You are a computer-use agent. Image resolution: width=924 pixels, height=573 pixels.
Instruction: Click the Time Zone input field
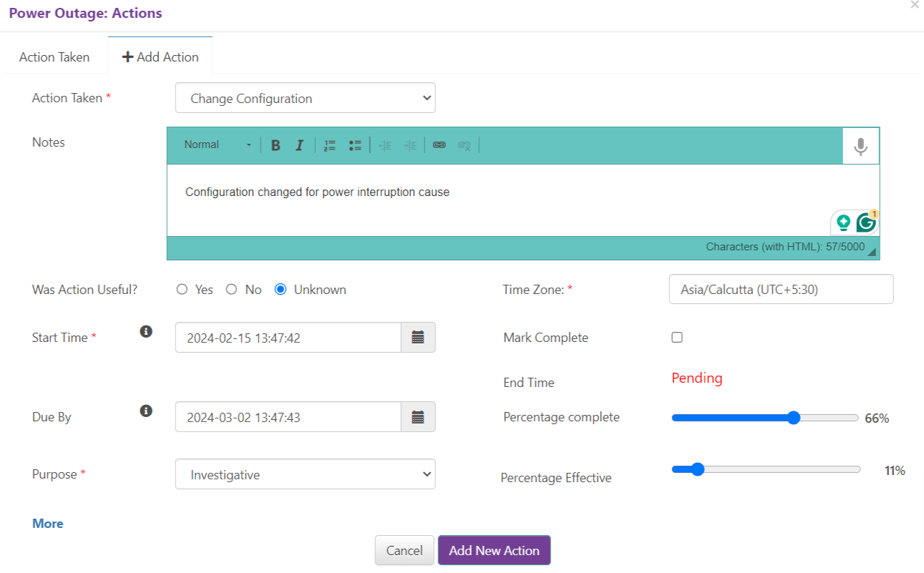(x=781, y=290)
